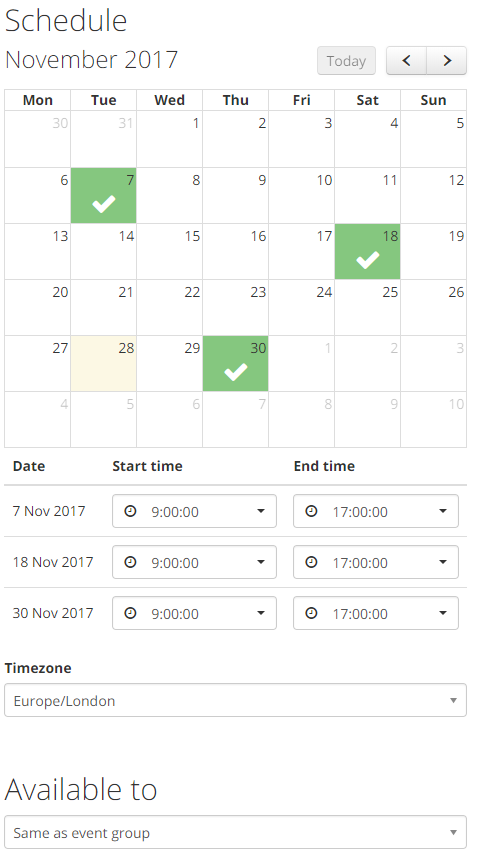477x859 pixels.
Task: Open 18 Nov 2017 end time dropdown arrow
Action: tap(442, 562)
